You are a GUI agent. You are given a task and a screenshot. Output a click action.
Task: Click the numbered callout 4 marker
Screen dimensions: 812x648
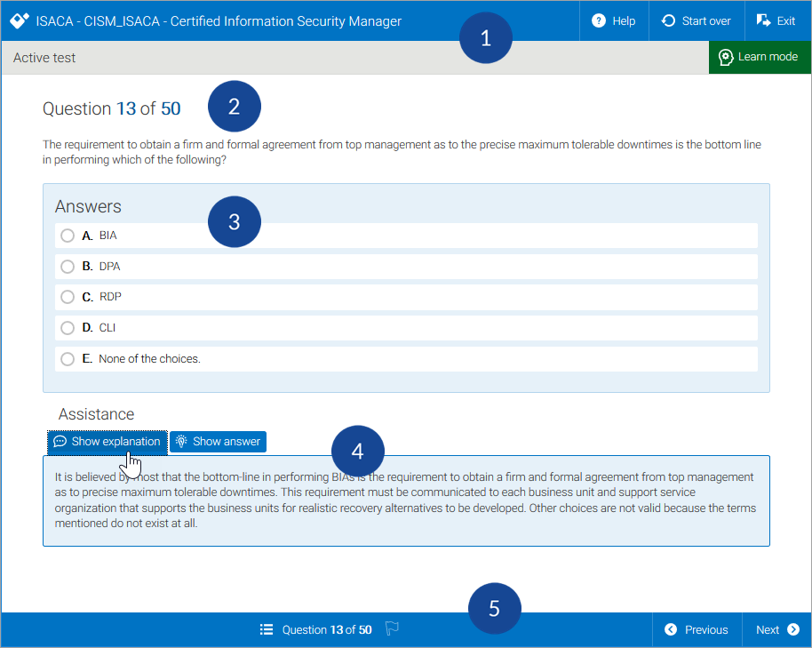click(x=357, y=452)
